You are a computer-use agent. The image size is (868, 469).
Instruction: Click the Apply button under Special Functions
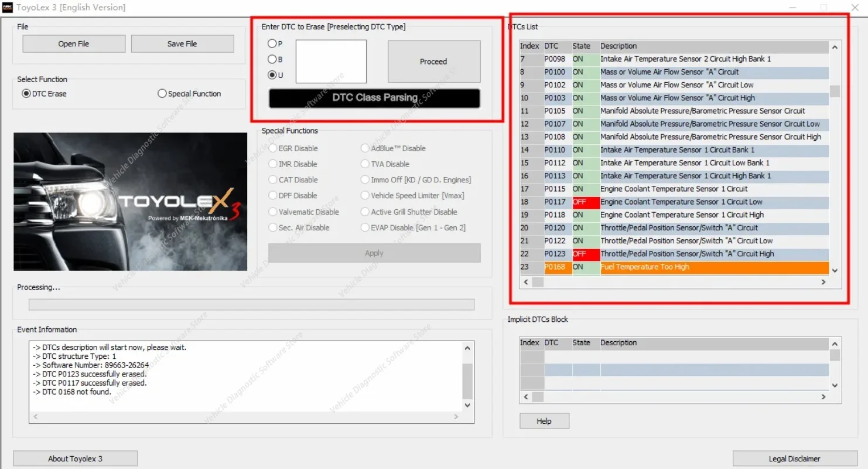click(x=374, y=253)
